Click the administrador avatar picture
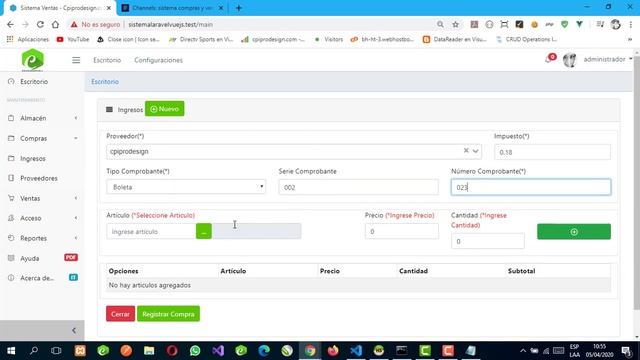This screenshot has width=640, height=360. tap(569, 60)
